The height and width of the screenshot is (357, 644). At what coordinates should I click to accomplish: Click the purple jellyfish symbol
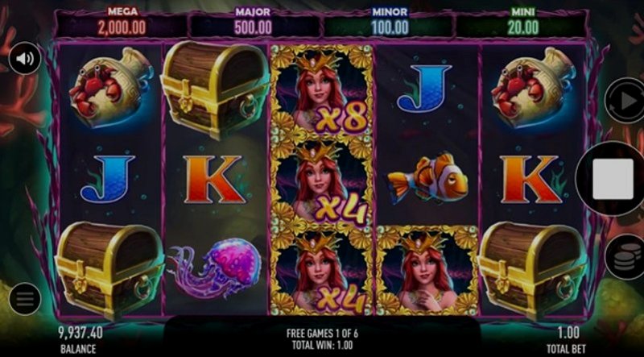[x=215, y=267]
